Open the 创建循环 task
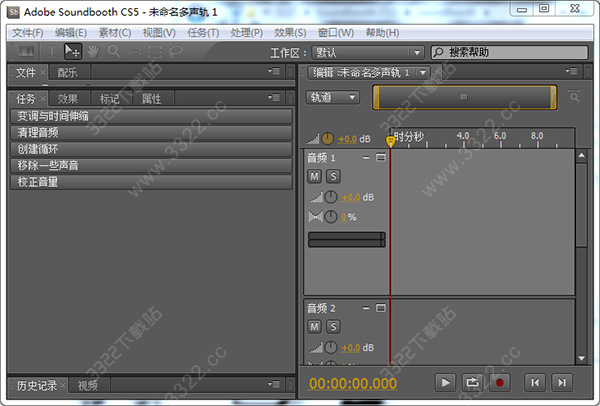The height and width of the screenshot is (406, 600). click(x=151, y=149)
